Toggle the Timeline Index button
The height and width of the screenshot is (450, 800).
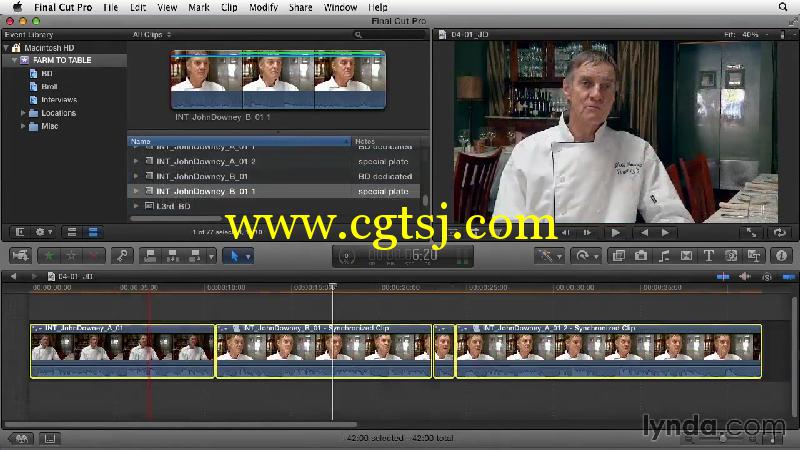[49, 438]
